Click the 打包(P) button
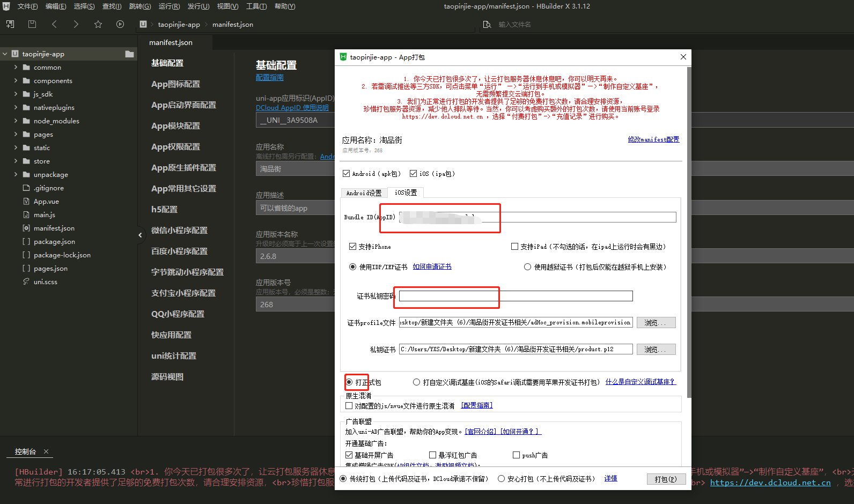 point(666,479)
